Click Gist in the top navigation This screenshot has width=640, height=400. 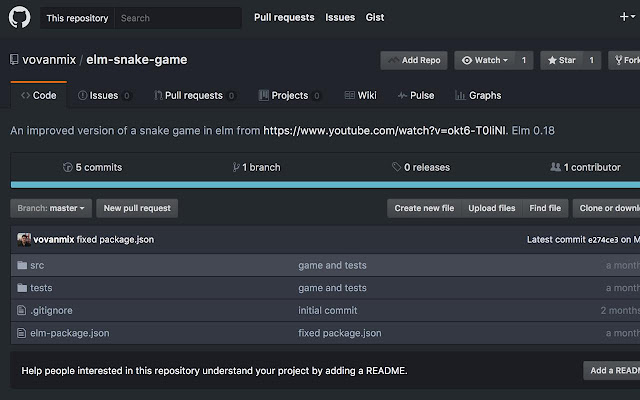pos(375,18)
